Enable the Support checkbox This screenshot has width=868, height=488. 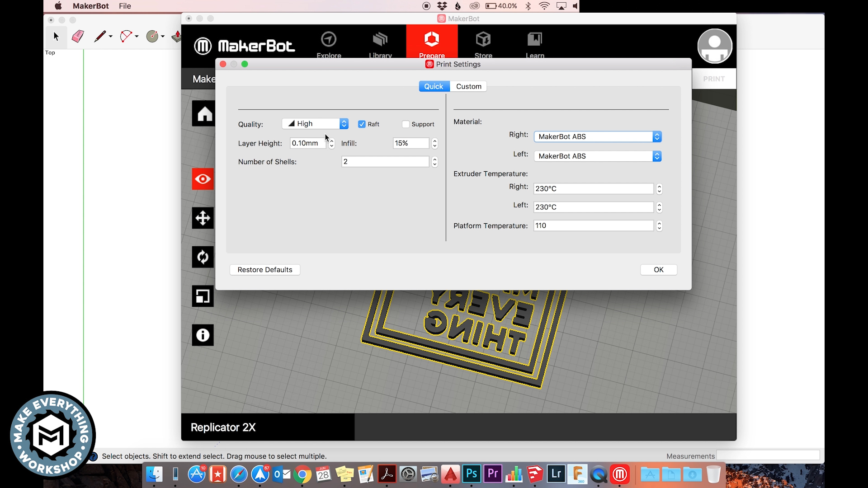pos(406,124)
